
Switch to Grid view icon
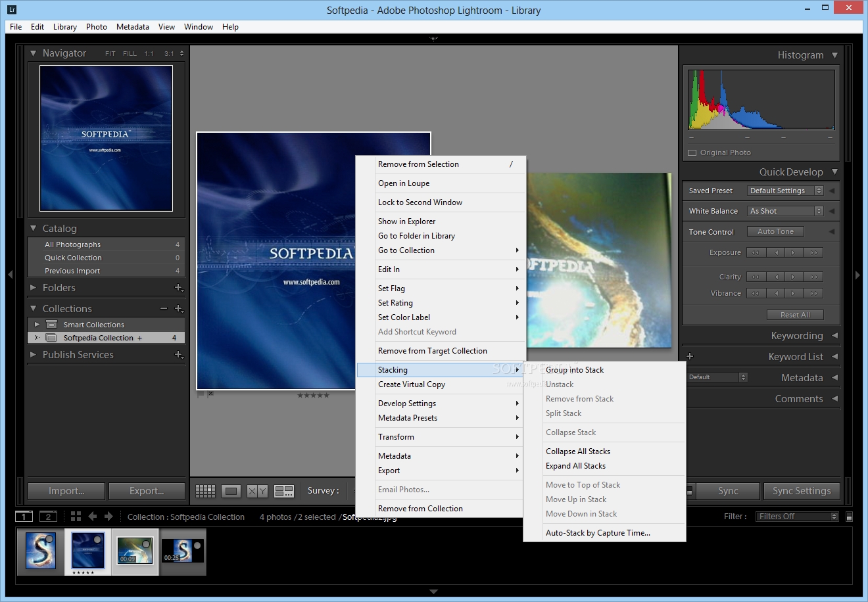205,491
